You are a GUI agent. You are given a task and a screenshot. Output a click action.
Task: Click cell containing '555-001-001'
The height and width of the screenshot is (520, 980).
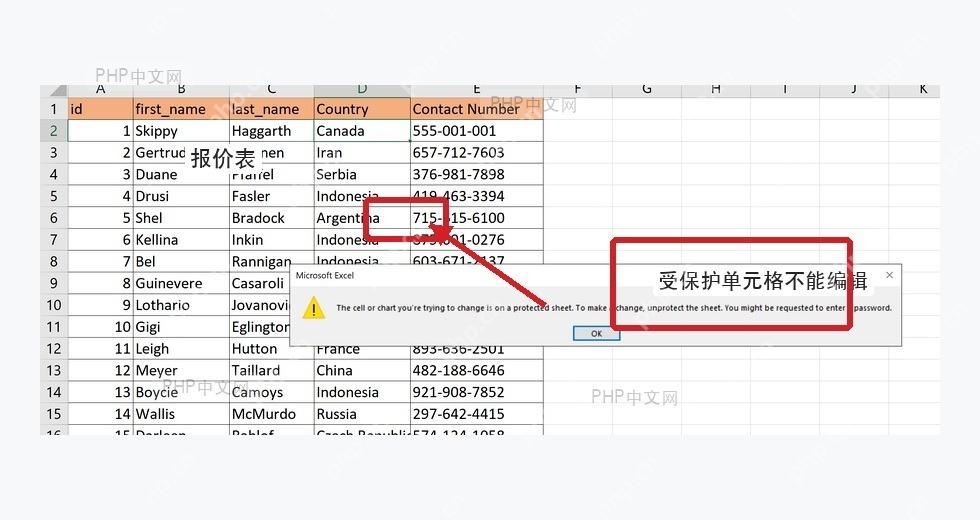point(477,131)
